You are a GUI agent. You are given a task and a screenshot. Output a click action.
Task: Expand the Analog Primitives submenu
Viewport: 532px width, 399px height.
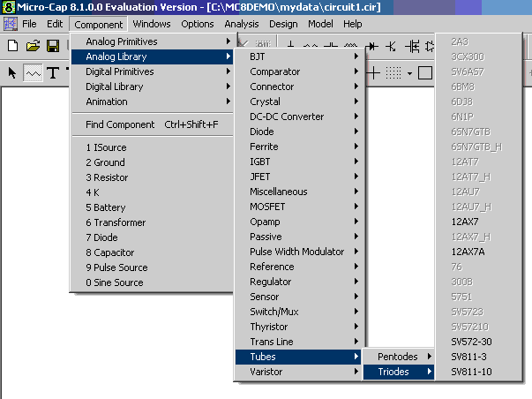point(152,41)
